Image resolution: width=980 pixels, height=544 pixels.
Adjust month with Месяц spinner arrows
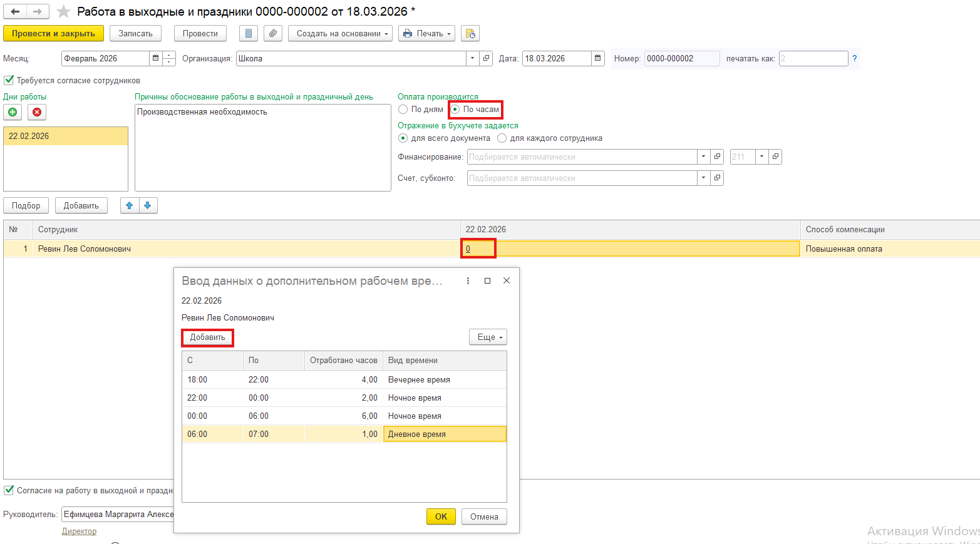coord(169,58)
